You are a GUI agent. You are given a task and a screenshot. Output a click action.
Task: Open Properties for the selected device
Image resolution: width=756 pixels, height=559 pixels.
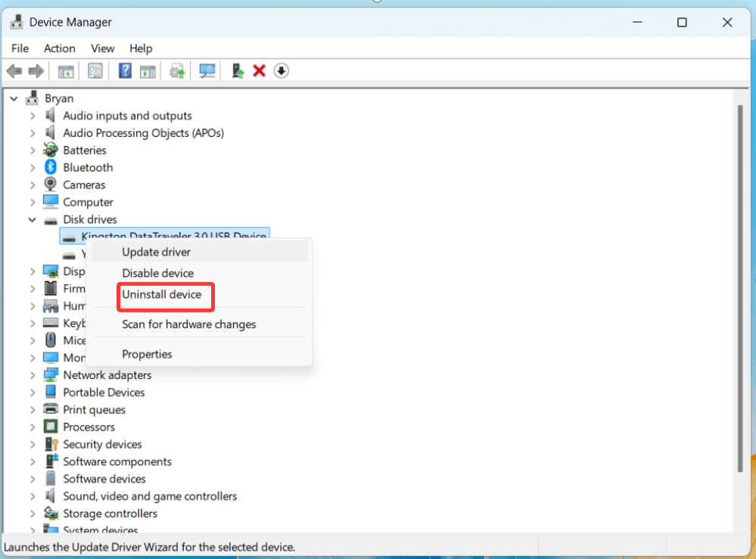point(148,353)
